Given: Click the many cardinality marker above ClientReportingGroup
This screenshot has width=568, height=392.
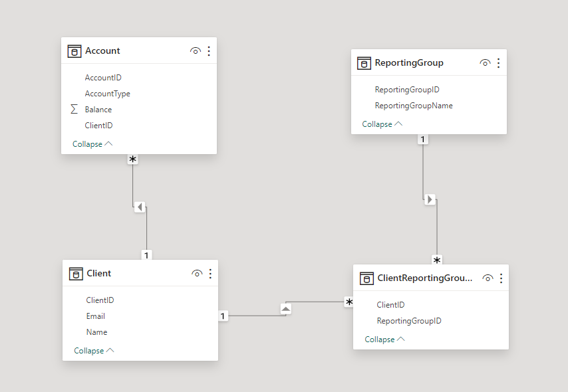Looking at the screenshot, I should click(x=437, y=260).
